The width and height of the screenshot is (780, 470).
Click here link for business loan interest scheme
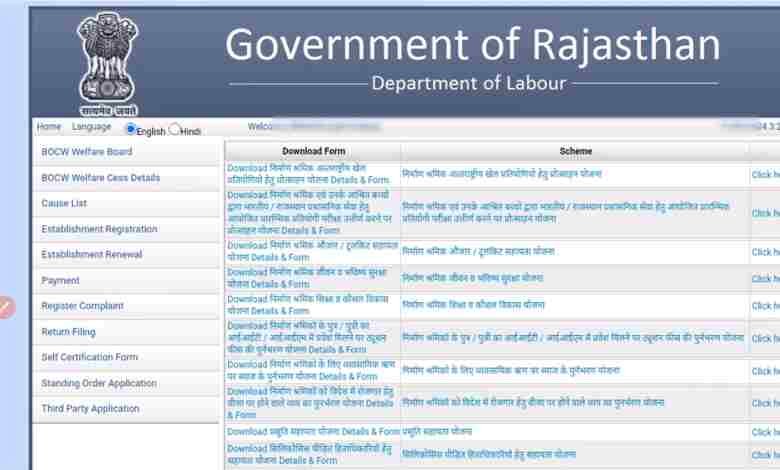[x=766, y=372]
